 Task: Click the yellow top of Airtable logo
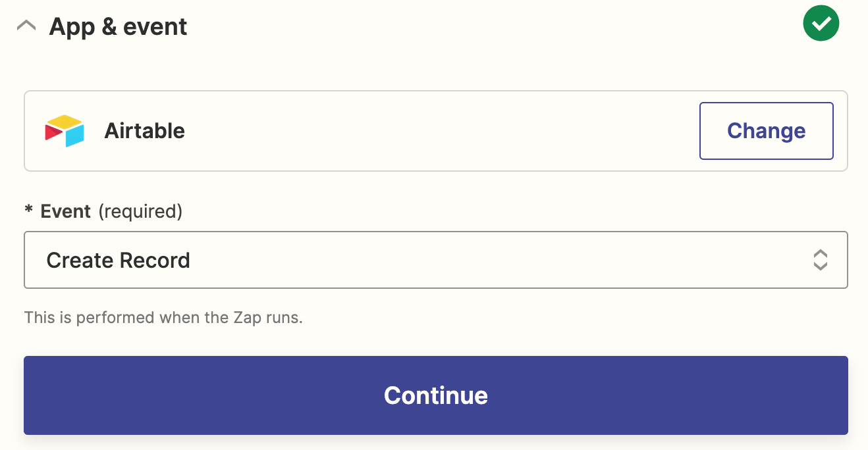click(x=65, y=122)
